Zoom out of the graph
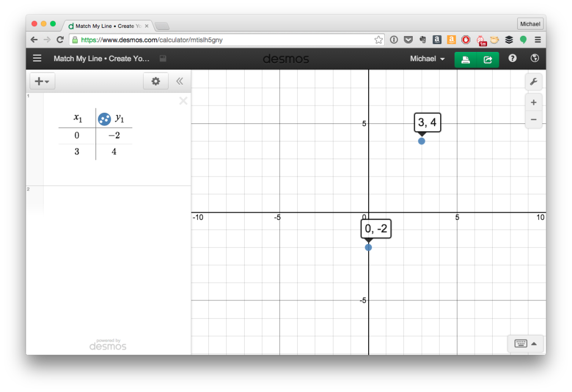The height and width of the screenshot is (392, 572). coord(533,119)
